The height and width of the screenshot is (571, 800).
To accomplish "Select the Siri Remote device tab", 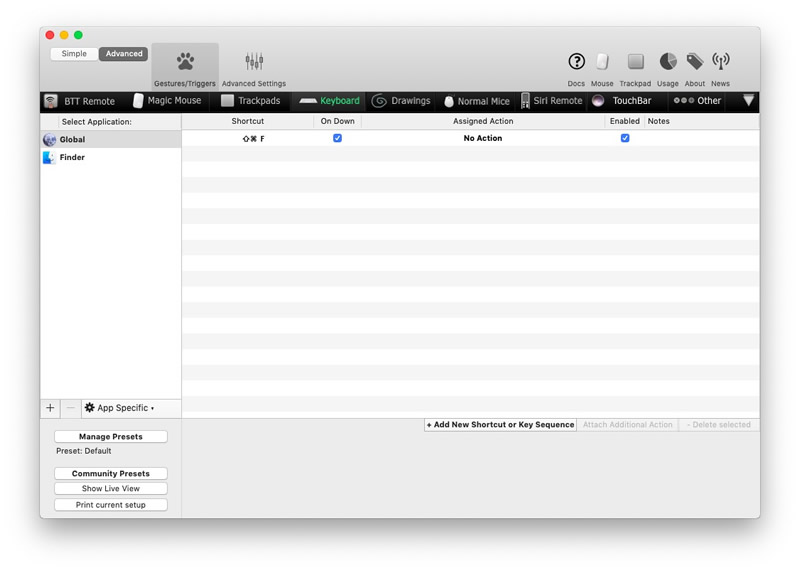I will (x=552, y=101).
